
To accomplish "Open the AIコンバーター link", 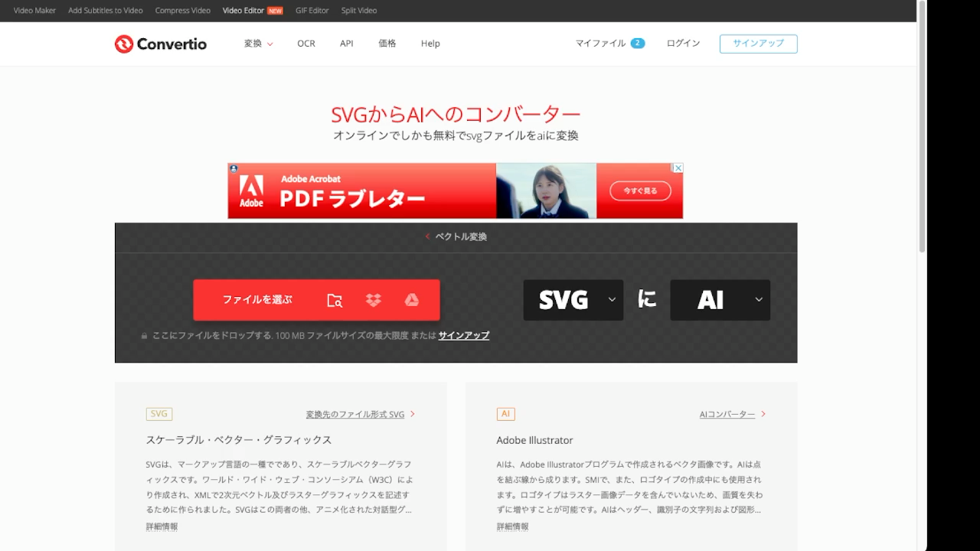I will click(x=727, y=414).
